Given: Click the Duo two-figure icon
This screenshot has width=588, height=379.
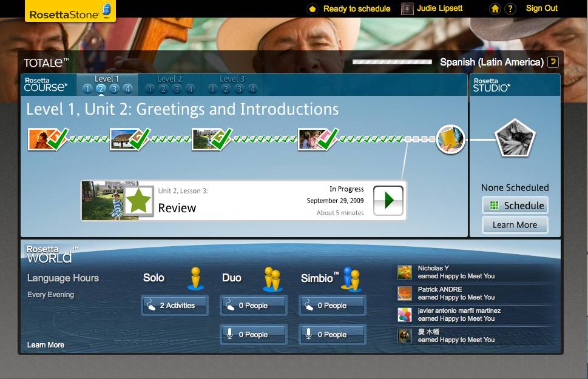Looking at the screenshot, I should (x=272, y=279).
